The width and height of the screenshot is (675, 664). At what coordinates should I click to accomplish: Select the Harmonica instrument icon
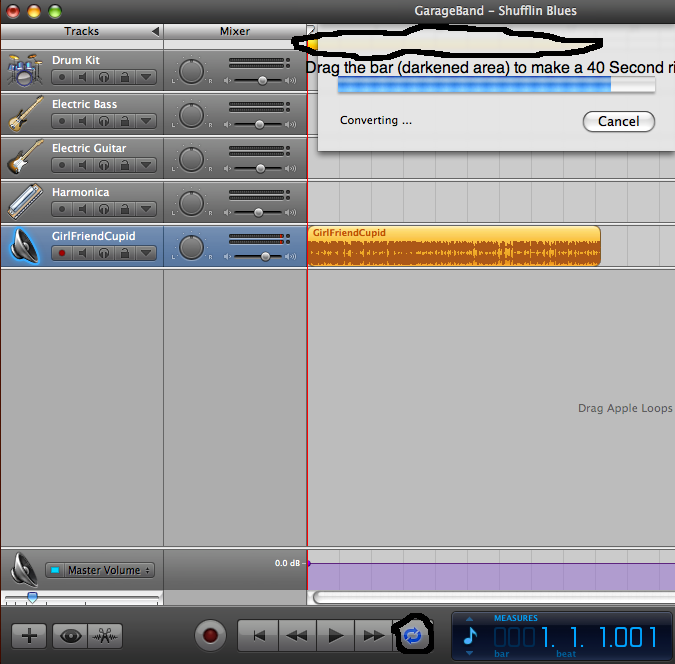[25, 202]
